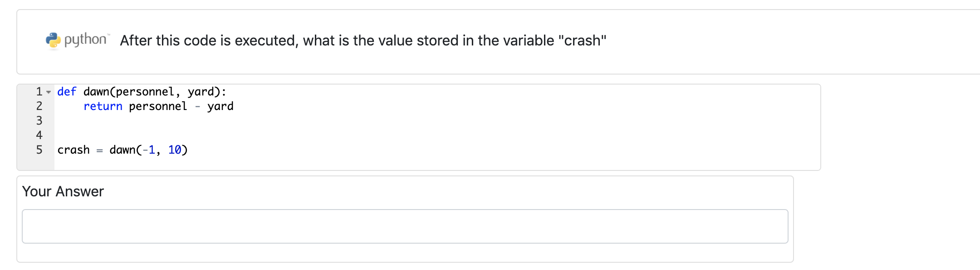The height and width of the screenshot is (270, 980).
Task: Collapse the dawn function via line 1 arrow
Action: [x=48, y=91]
